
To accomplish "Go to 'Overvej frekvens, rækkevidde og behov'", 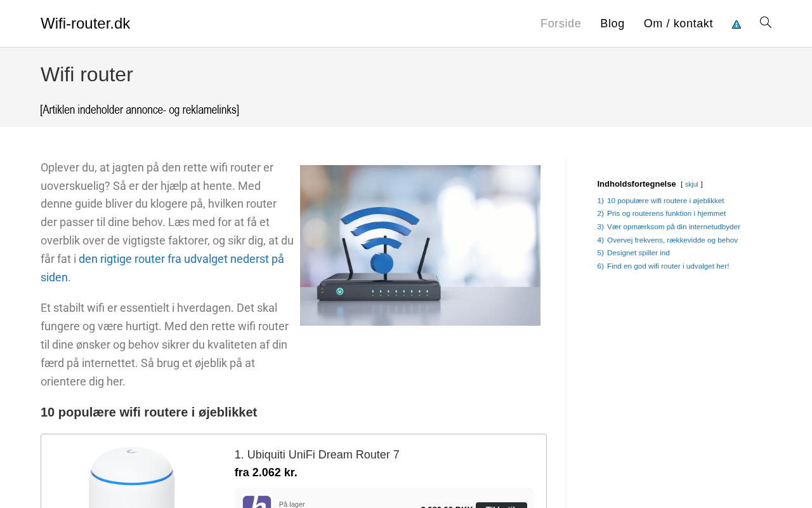I will (672, 240).
